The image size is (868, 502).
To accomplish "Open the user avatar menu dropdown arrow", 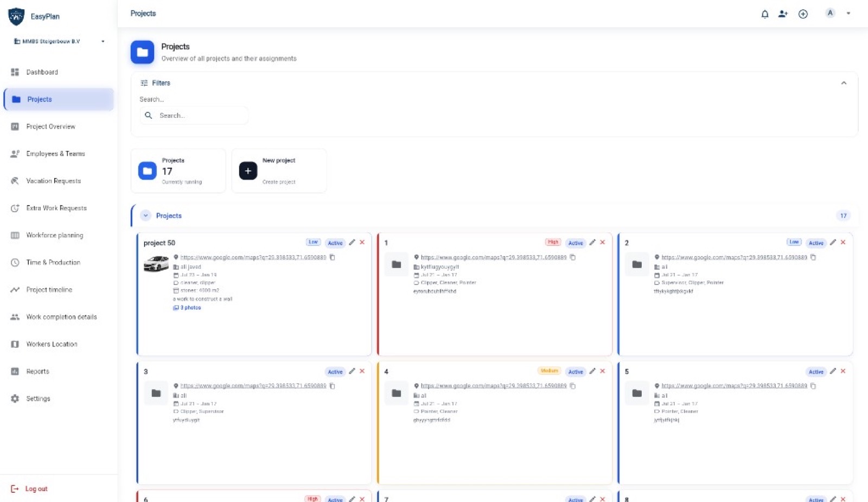I will pos(848,14).
